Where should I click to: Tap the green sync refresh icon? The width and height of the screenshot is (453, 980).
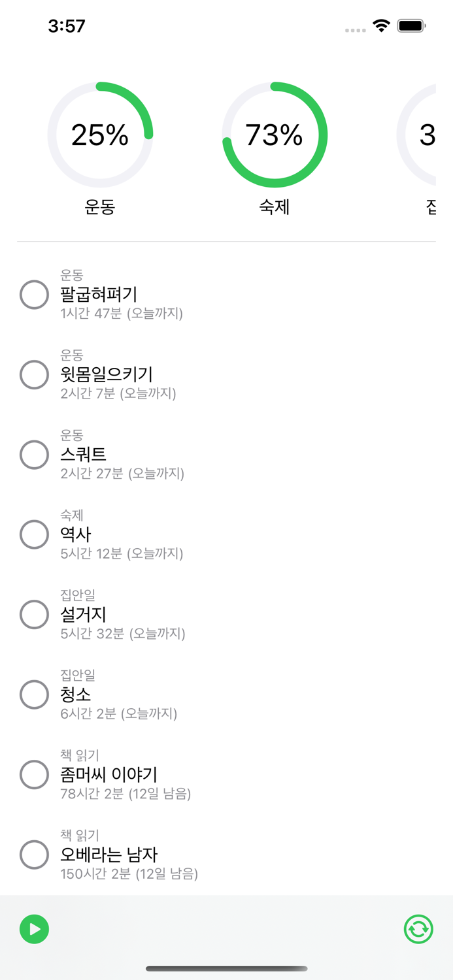[x=418, y=929]
